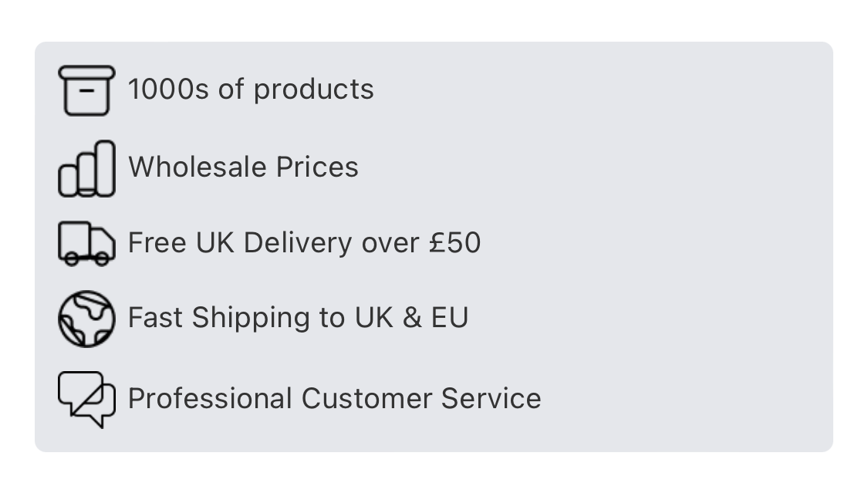Select 'Free UK Delivery over £50' text
This screenshot has height=500, width=868.
coord(305,242)
